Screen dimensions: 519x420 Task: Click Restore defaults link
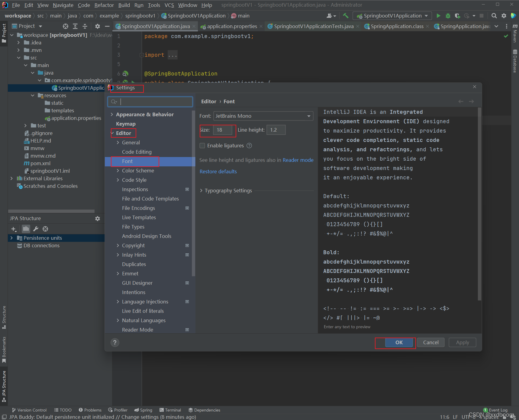(218, 172)
